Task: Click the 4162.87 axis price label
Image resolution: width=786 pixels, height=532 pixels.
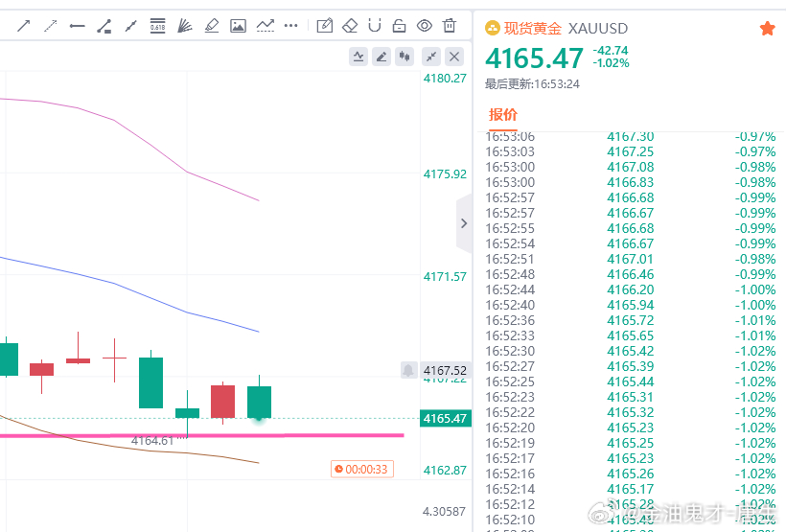Action: click(x=445, y=471)
